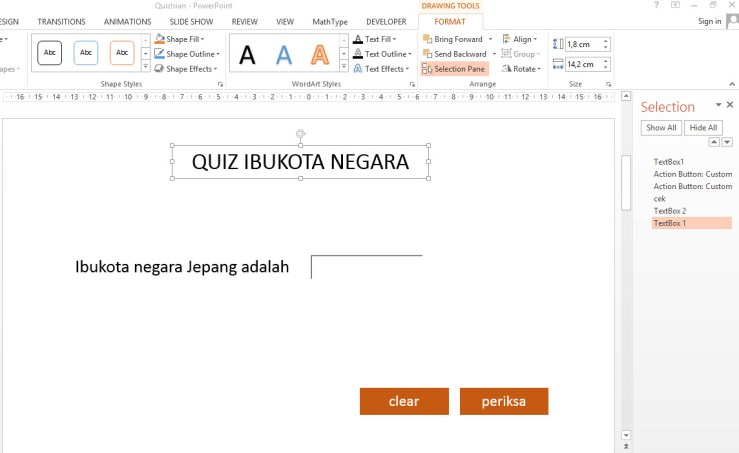
Task: Expand the Rotate dropdown
Action: pos(523,69)
